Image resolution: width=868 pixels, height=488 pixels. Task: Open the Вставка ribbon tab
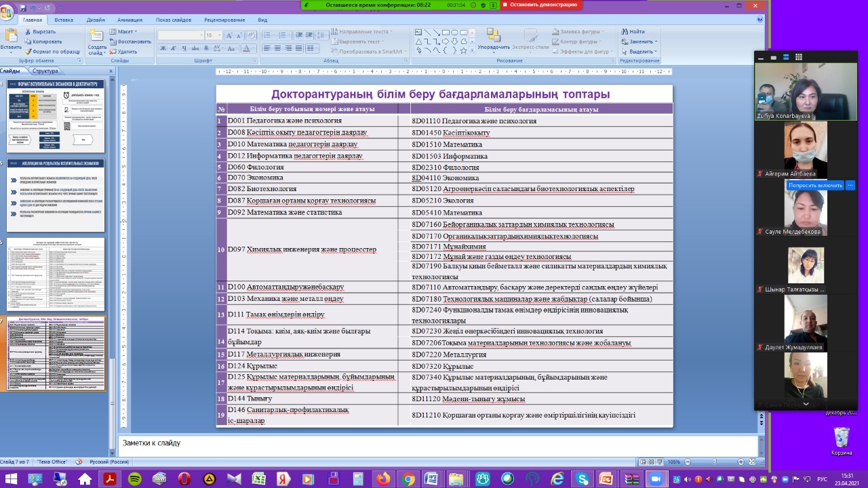pyautogui.click(x=64, y=20)
